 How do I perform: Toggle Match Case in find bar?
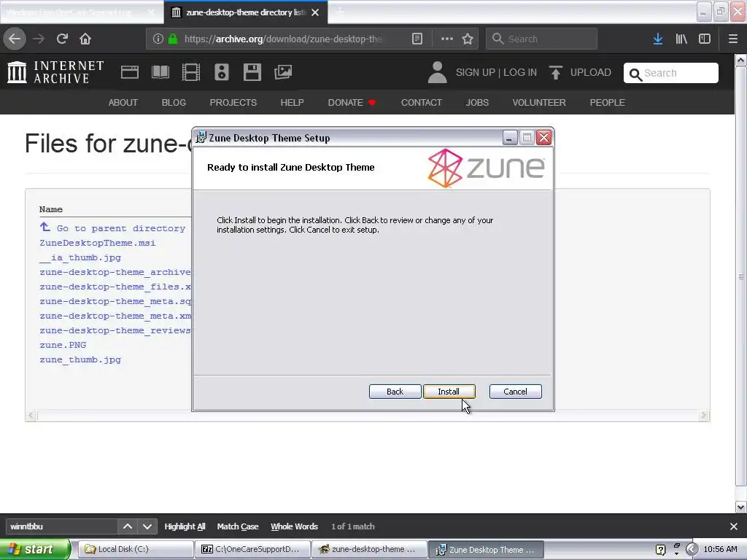(x=238, y=526)
